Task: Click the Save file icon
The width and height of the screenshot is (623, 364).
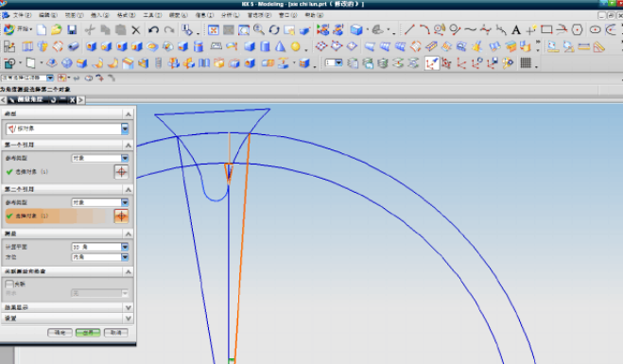Action: pyautogui.click(x=72, y=30)
